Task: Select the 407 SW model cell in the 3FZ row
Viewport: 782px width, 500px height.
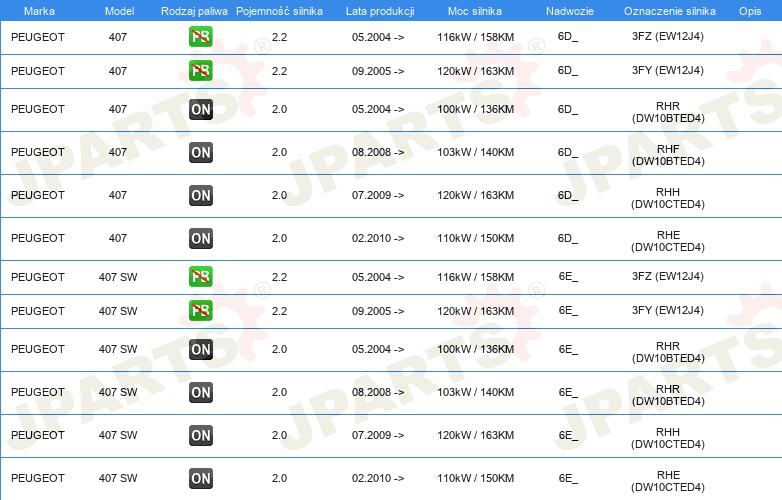Action: pyautogui.click(x=118, y=277)
